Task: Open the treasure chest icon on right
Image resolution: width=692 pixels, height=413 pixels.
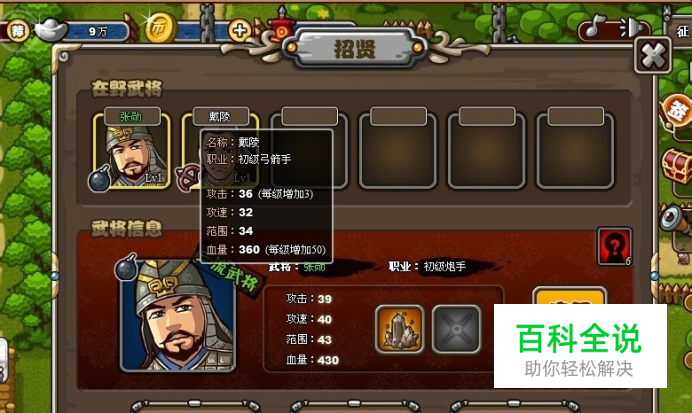Action: point(678,165)
